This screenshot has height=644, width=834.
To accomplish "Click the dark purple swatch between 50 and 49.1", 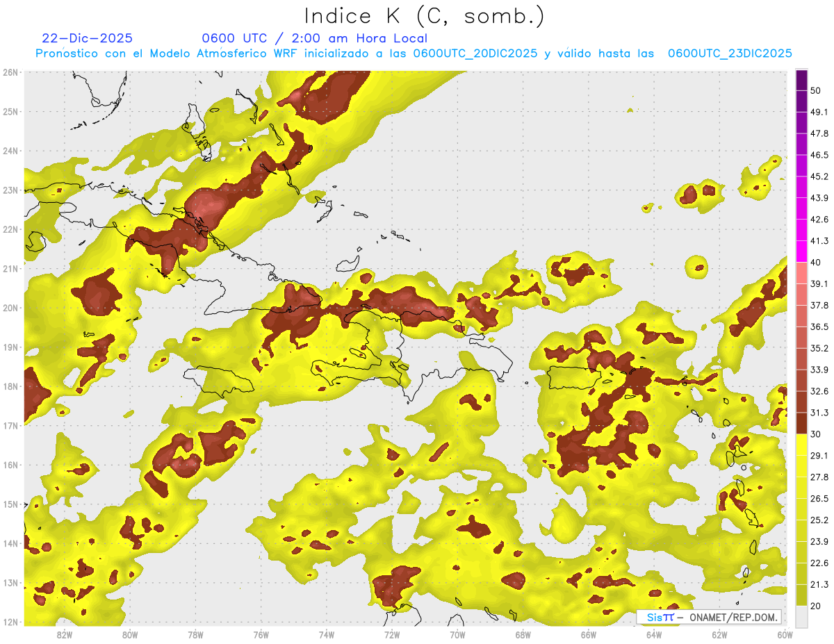I will [x=801, y=101].
